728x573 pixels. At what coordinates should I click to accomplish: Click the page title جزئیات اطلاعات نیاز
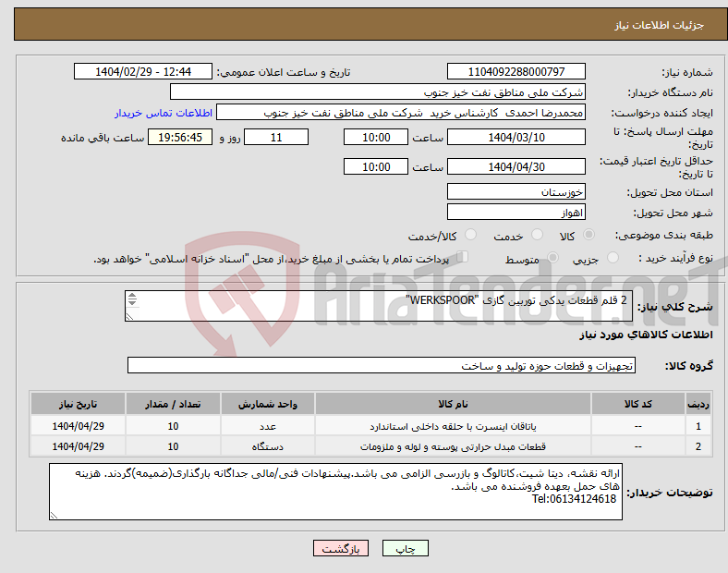(659, 25)
